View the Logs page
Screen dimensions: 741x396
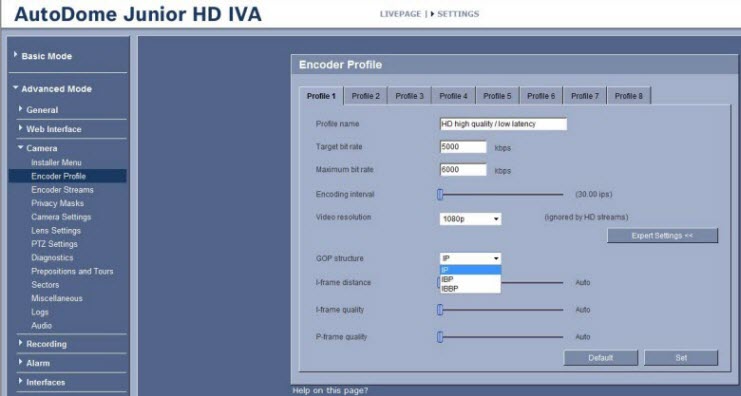click(x=40, y=312)
